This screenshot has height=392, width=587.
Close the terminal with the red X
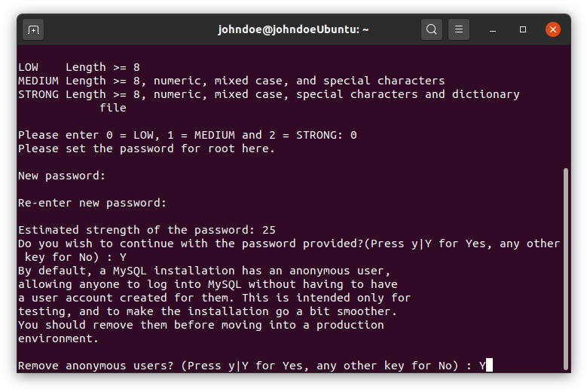[x=552, y=29]
